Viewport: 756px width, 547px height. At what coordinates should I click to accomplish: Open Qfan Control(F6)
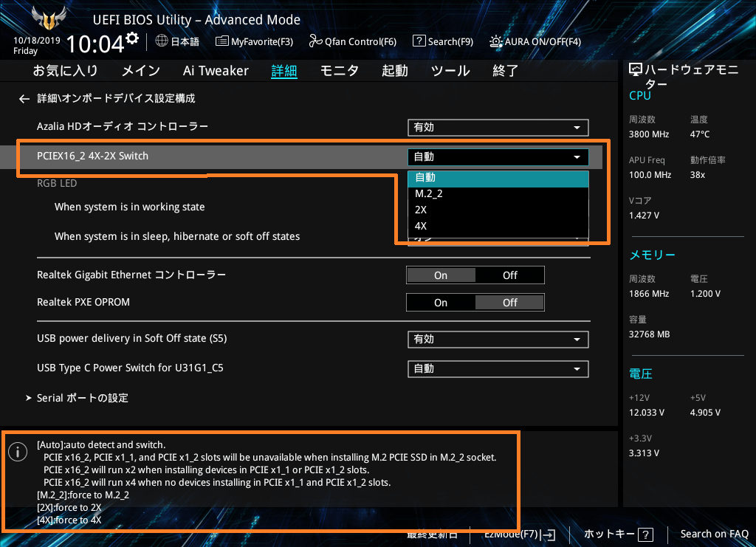pos(352,41)
